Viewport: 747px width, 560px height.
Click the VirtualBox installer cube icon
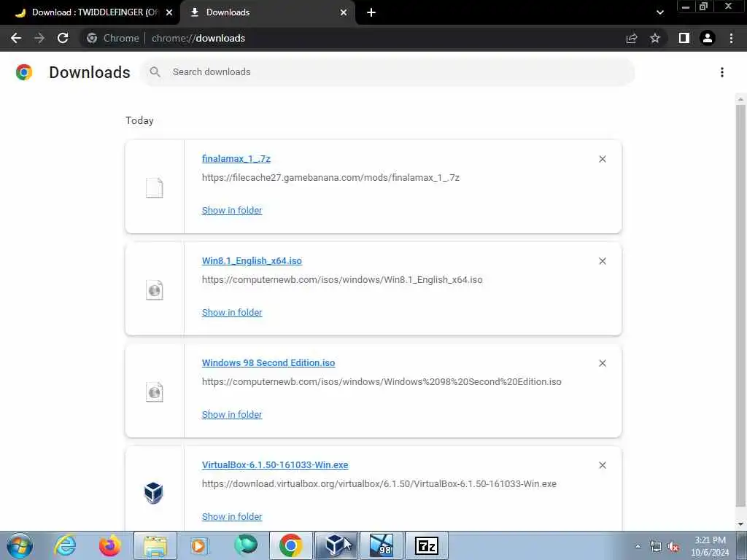[154, 494]
